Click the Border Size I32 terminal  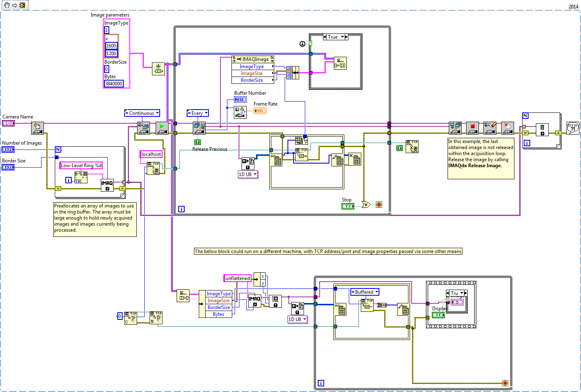8,167
